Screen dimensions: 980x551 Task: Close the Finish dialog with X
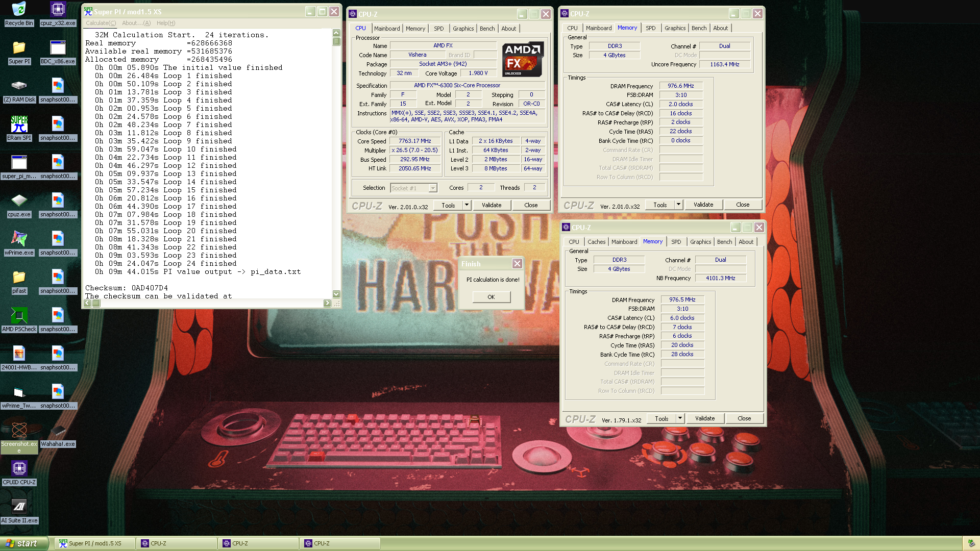[x=517, y=264]
